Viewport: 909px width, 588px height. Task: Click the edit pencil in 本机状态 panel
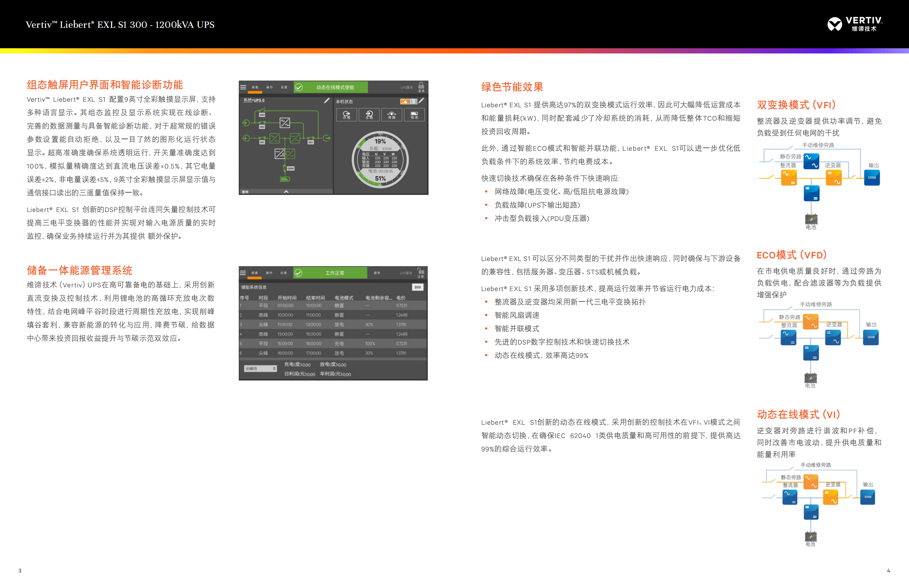(421, 101)
